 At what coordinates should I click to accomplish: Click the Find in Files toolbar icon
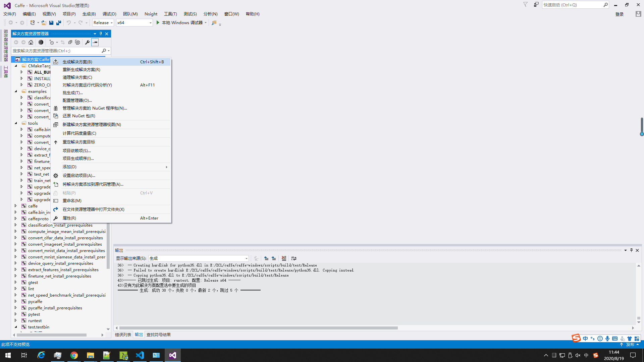coord(214,23)
